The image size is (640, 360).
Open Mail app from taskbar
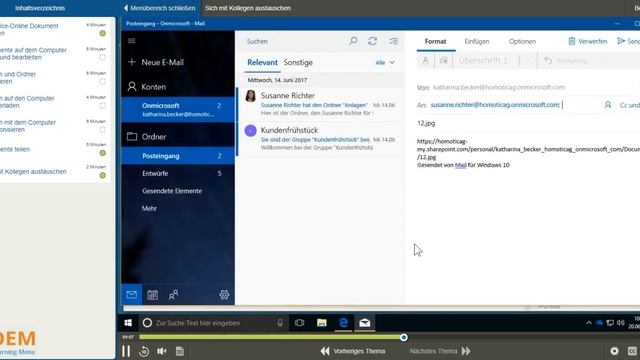[x=364, y=323]
